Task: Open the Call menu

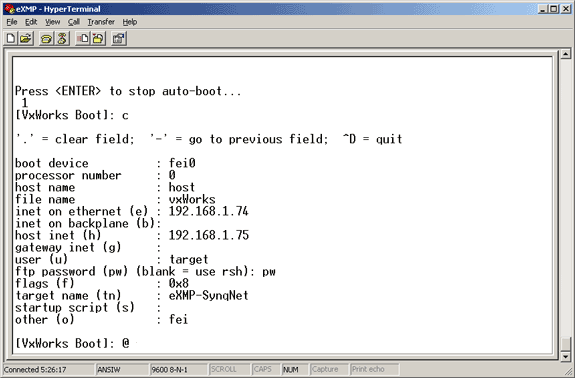Action: tap(73, 22)
